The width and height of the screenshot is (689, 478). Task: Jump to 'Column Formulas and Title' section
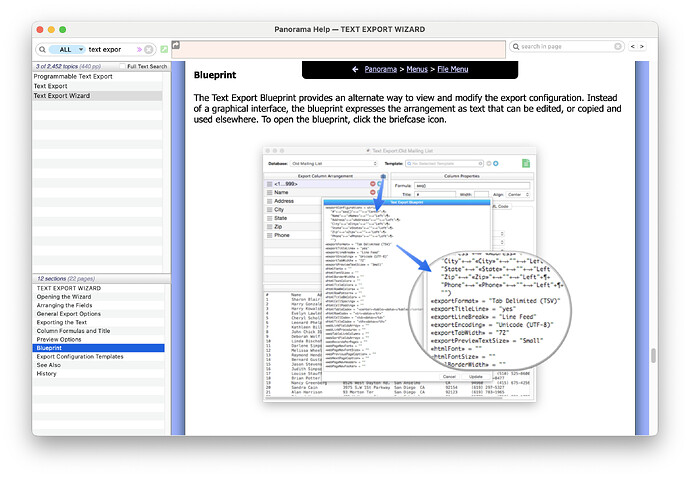(x=98, y=331)
